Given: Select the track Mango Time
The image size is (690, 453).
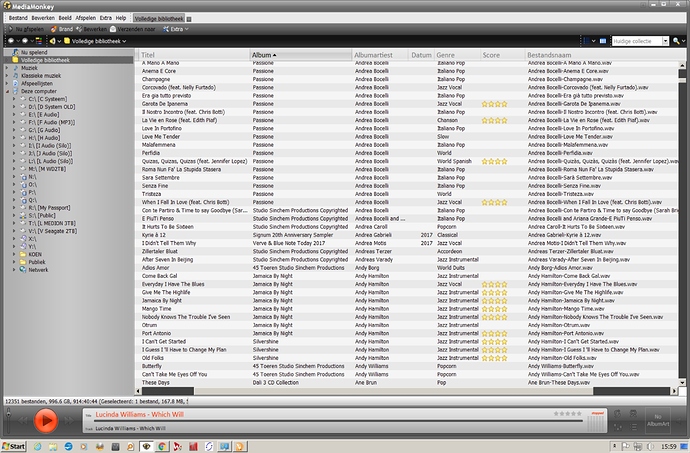Looking at the screenshot, I should click(x=156, y=309).
